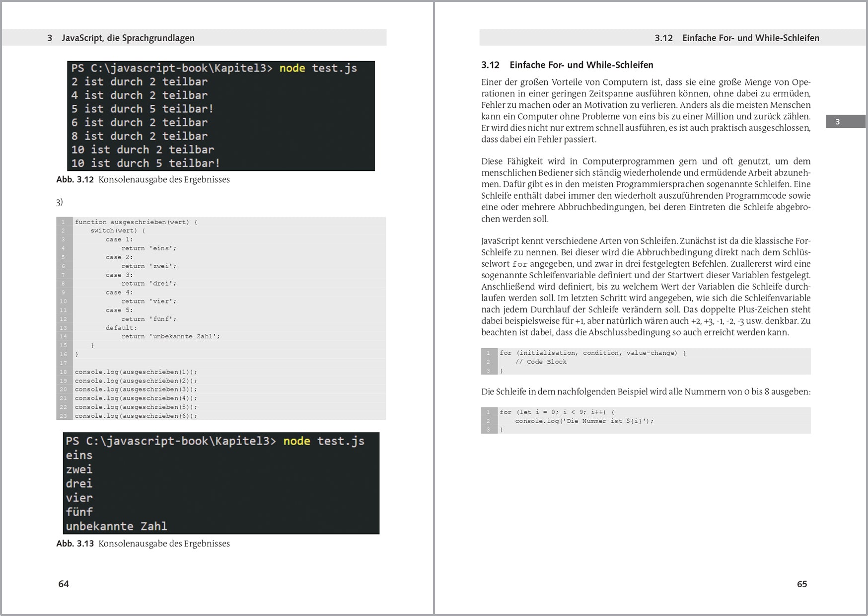
Task: Select the section heading '3.12 Einfache For- und While-Schleifen'
Action: tap(568, 65)
